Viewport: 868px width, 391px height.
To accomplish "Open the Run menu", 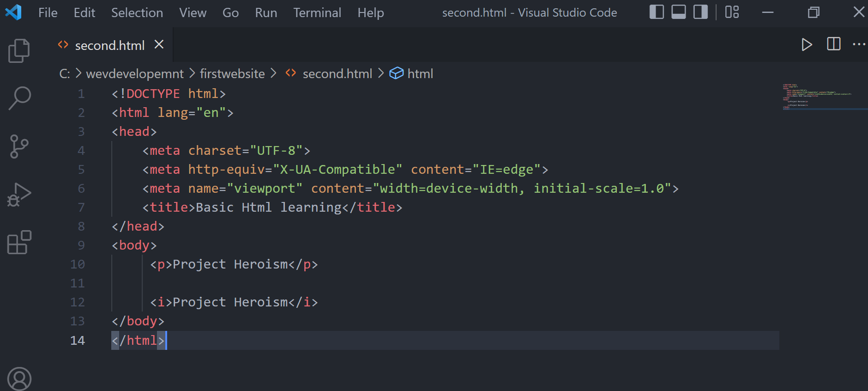I will [x=266, y=12].
